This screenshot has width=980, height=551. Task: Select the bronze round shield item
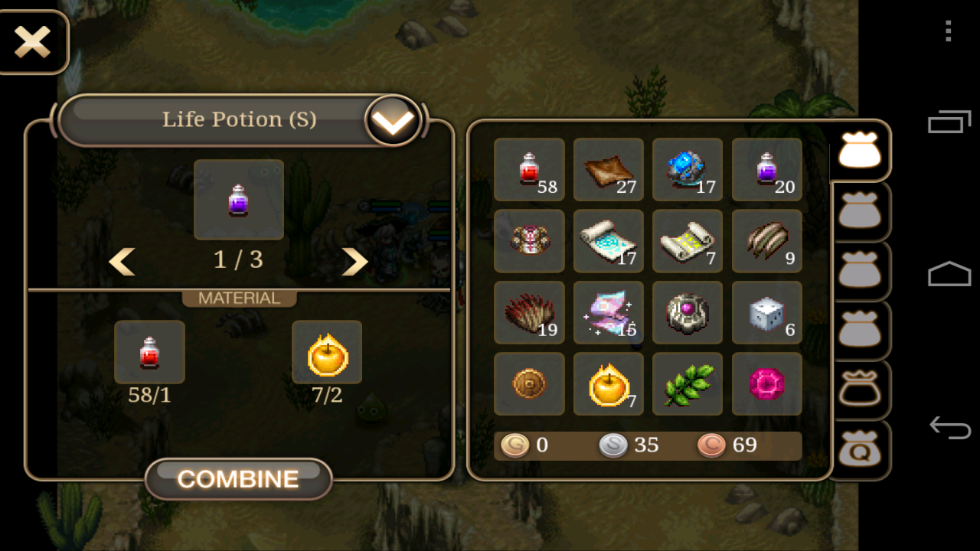coord(529,384)
